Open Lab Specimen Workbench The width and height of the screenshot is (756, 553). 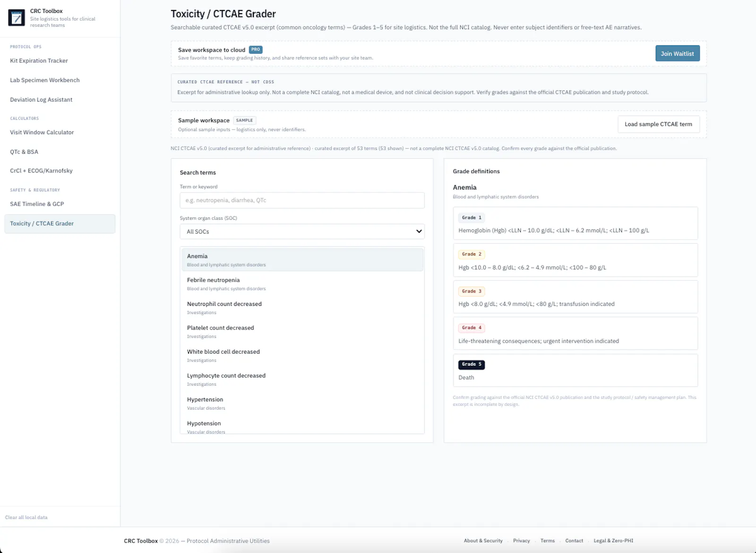coord(45,80)
